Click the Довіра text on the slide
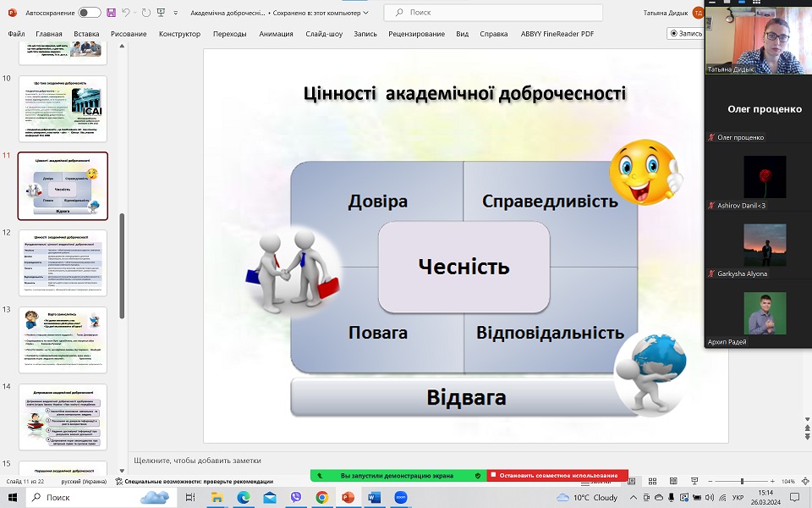Viewport: 812px width, 508px height. (x=377, y=202)
